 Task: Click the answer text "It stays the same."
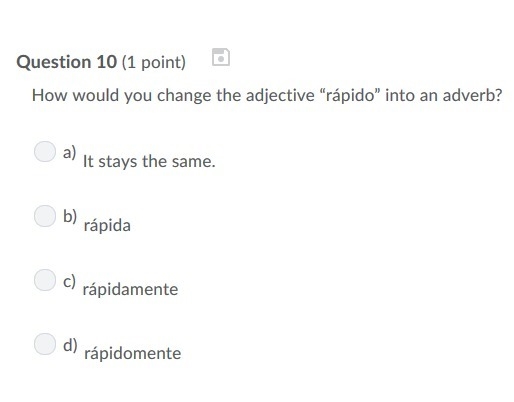pos(149,162)
